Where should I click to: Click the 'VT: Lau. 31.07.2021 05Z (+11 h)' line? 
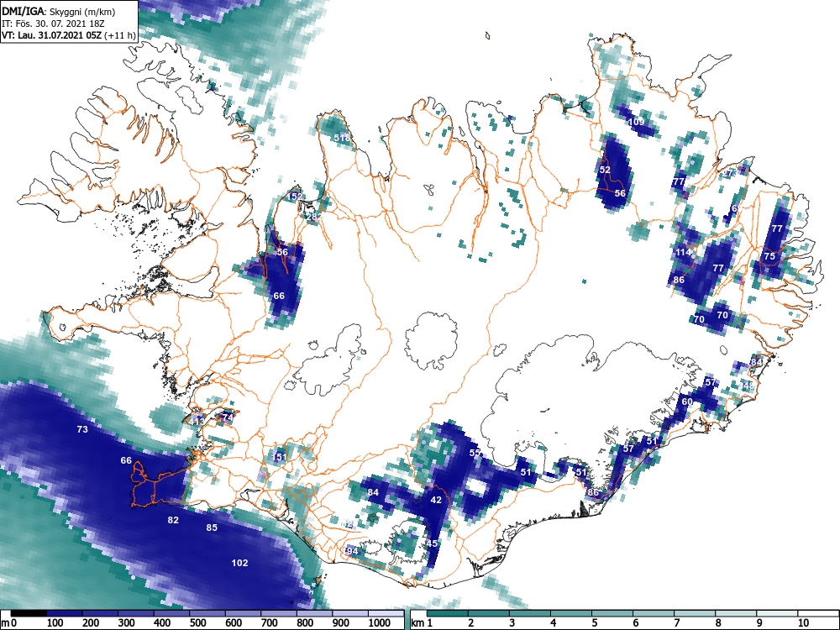(x=69, y=35)
